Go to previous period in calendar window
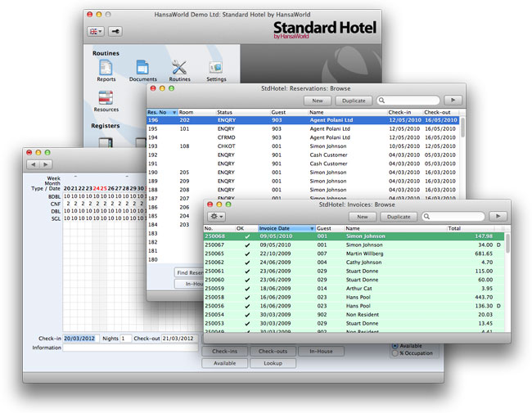 (x=34, y=164)
